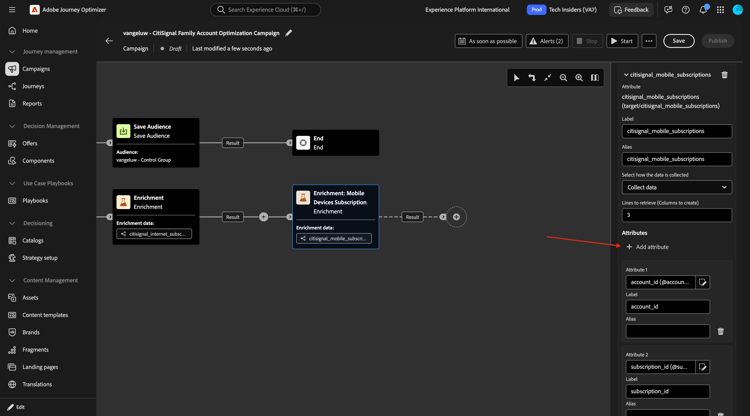Open Catalogs in sidebar

33,241
